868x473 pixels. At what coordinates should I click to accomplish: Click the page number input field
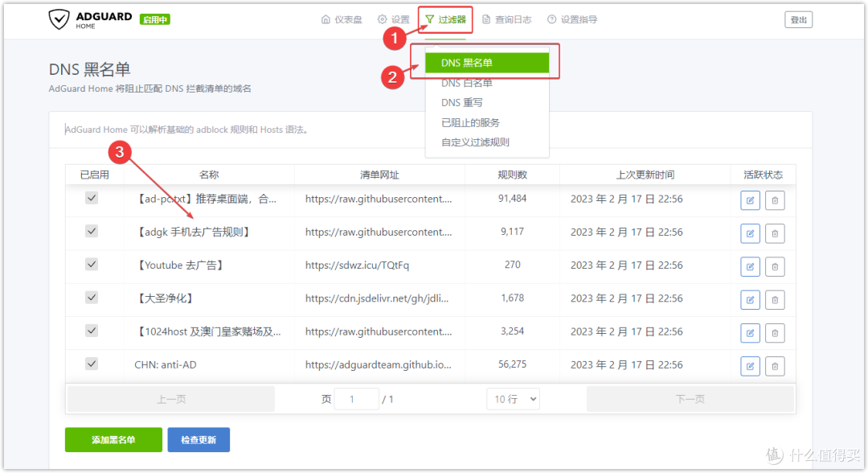coord(356,398)
